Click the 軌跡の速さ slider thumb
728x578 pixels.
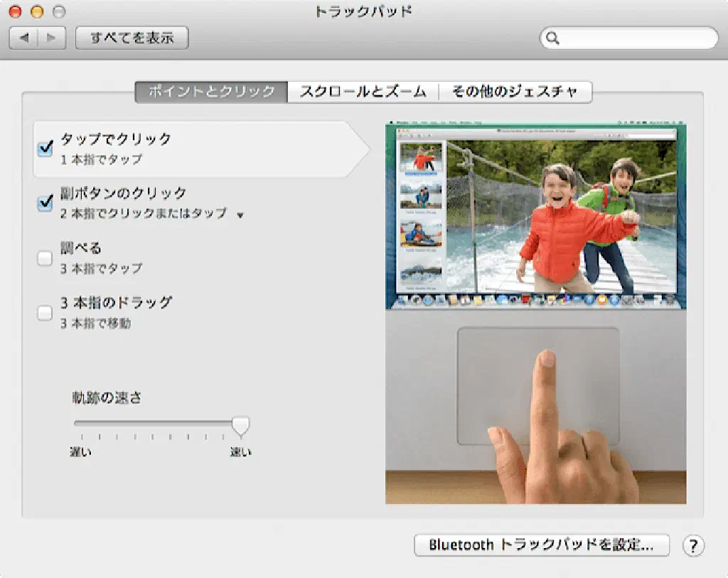click(x=241, y=425)
